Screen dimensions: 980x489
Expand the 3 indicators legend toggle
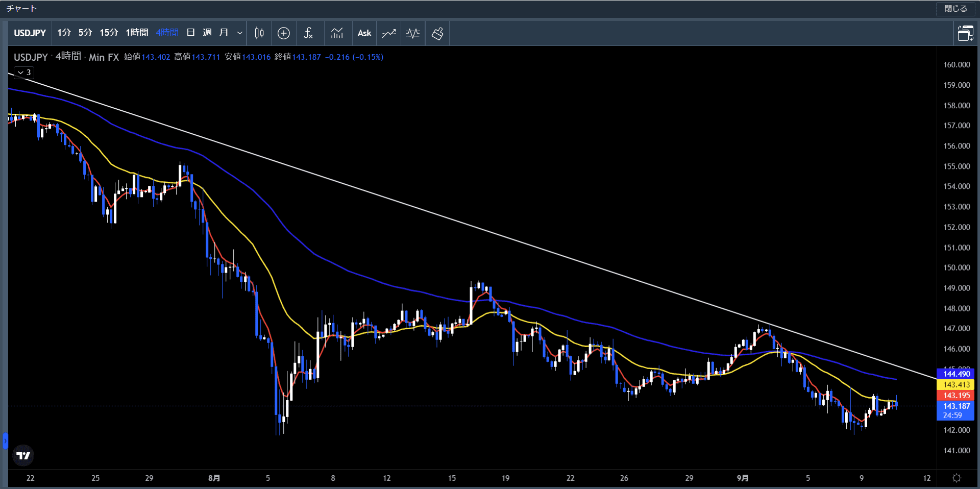[x=24, y=72]
